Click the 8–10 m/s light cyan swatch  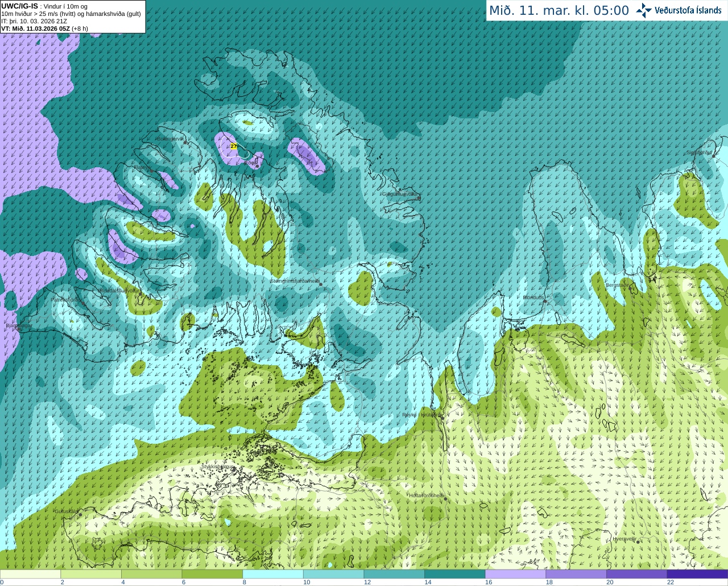[273, 574]
